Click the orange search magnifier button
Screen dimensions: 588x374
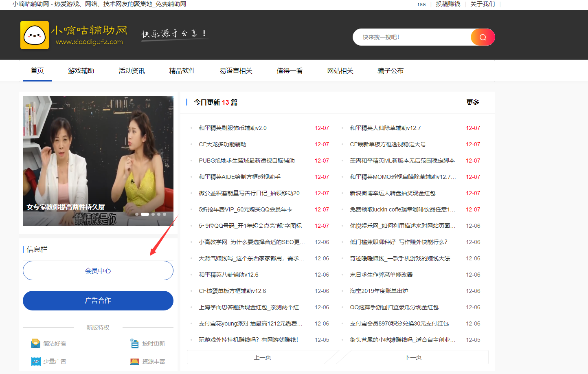click(x=483, y=37)
